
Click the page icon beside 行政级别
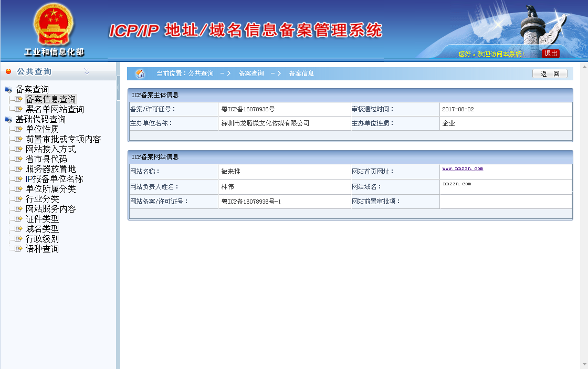tap(18, 238)
